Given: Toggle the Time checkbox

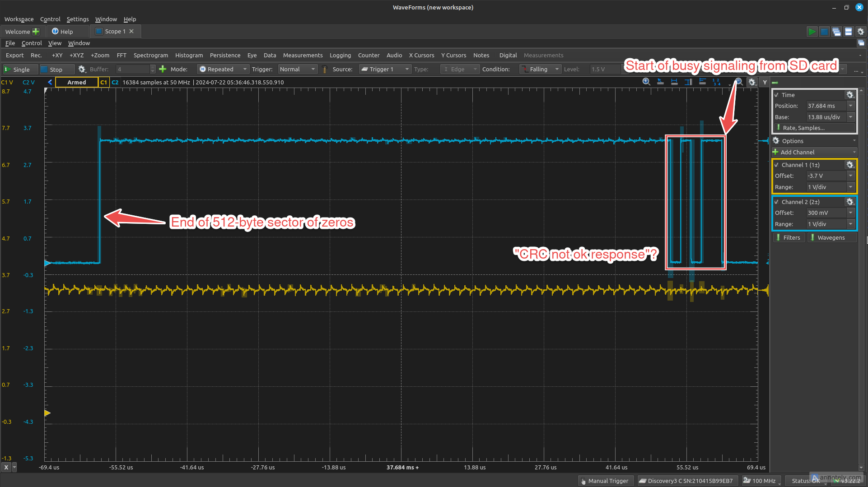Looking at the screenshot, I should 777,95.
